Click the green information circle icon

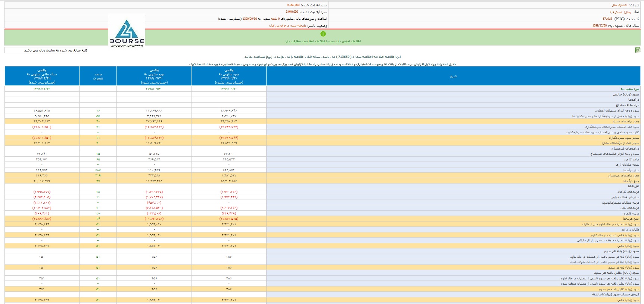point(323,34)
